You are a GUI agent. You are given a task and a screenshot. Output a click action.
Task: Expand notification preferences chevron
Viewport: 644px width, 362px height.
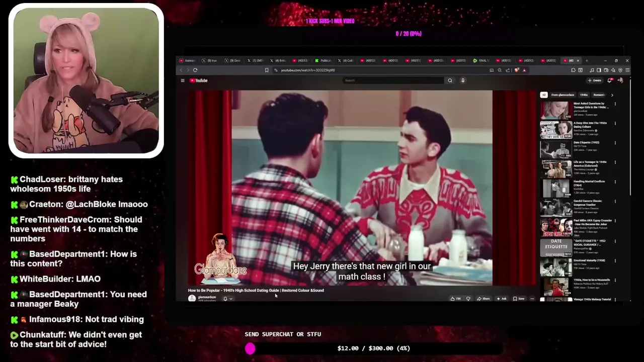231,299
